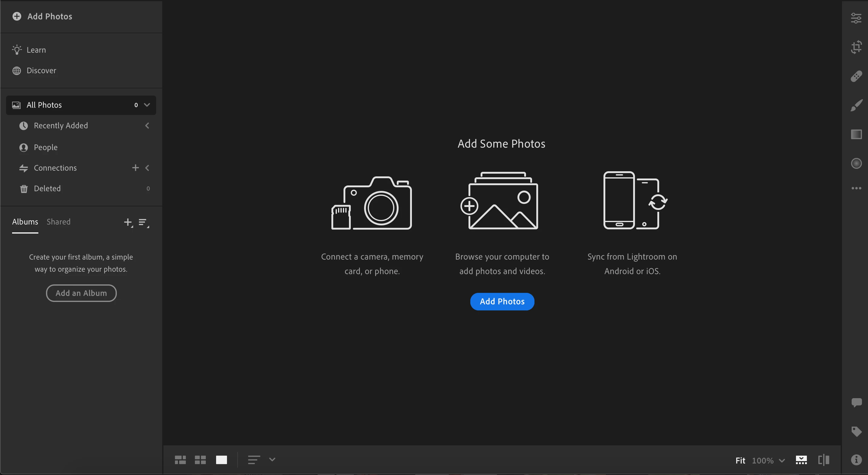Collapse the All Photos chevron
The width and height of the screenshot is (868, 475).
click(x=147, y=105)
